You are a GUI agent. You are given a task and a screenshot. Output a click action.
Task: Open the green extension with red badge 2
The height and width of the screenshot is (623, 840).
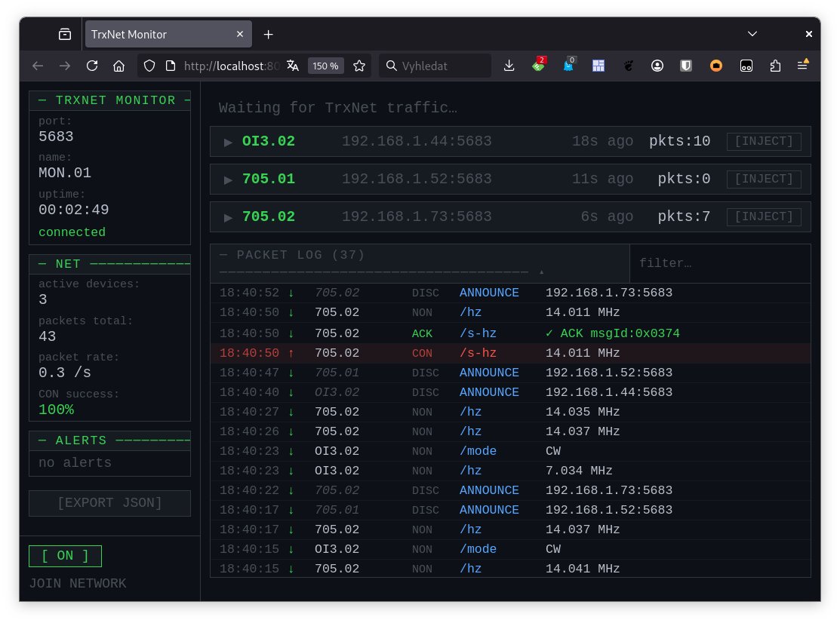[538, 66]
